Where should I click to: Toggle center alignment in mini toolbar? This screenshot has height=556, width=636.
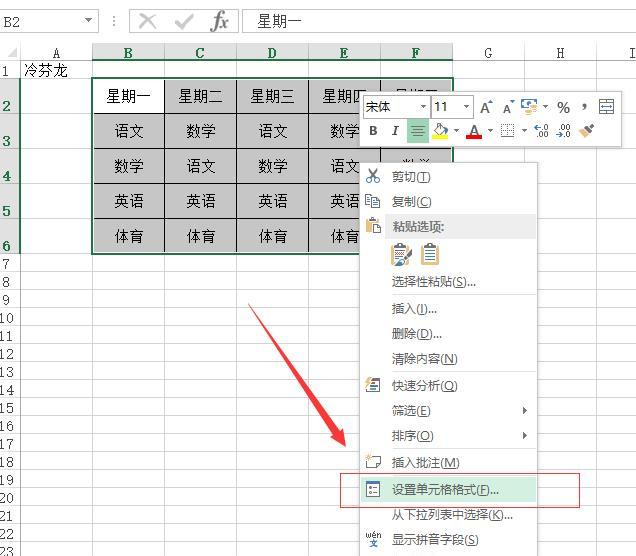click(x=418, y=131)
